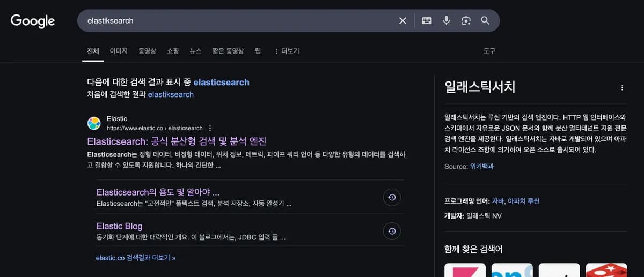The width and height of the screenshot is (644, 277).
Task: Open elastic.co 검색결과 더보기 link
Action: (x=136, y=258)
